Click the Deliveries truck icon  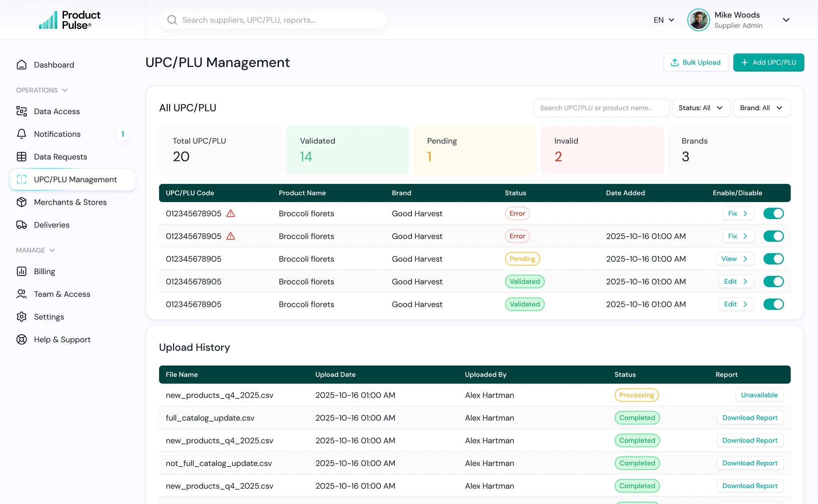[x=22, y=225]
